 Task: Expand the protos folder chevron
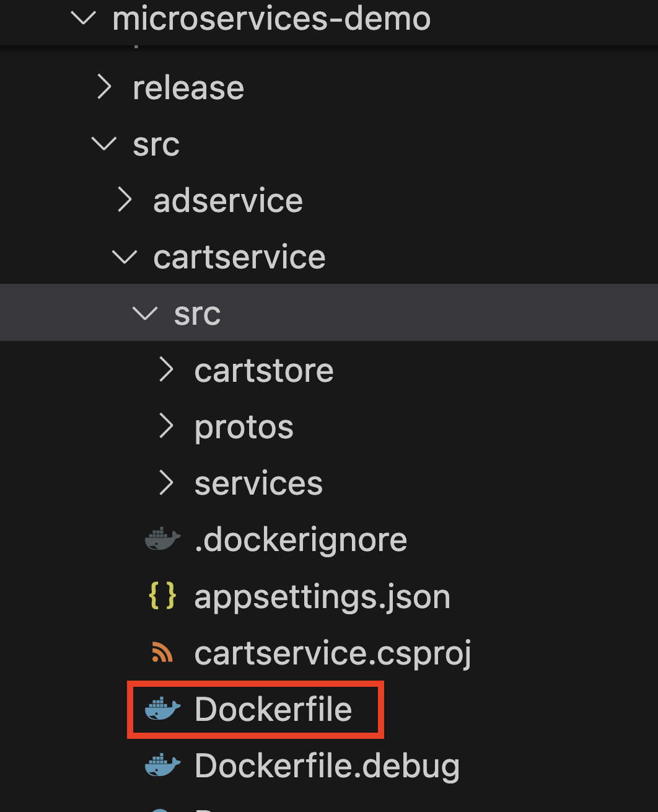pos(165,426)
